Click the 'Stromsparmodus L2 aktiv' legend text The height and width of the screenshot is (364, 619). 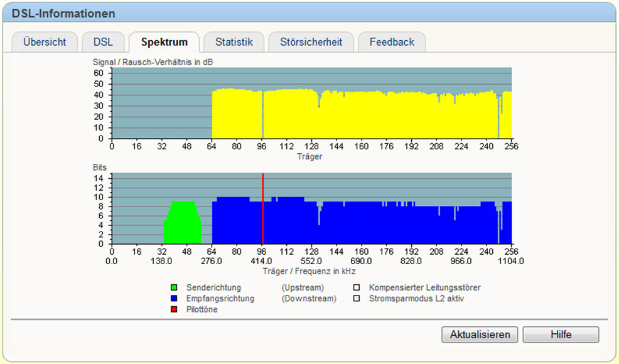click(x=416, y=299)
